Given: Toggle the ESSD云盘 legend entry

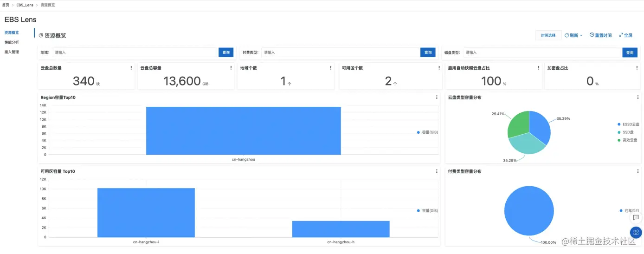Looking at the screenshot, I should pos(628,124).
